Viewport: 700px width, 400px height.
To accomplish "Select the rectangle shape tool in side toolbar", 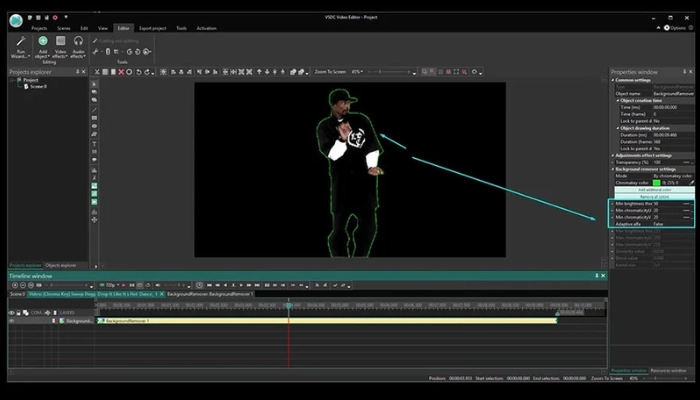I will [94, 118].
